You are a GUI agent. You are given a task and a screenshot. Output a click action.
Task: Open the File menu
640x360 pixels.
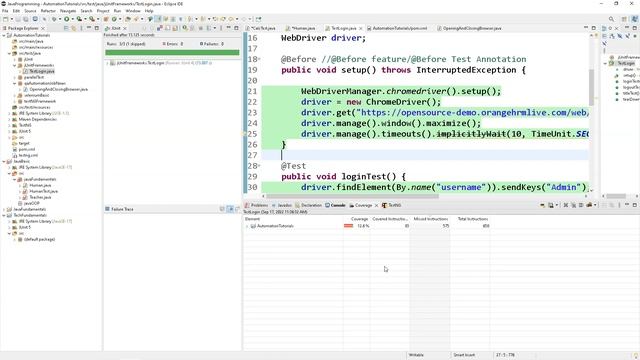[x=5, y=11]
